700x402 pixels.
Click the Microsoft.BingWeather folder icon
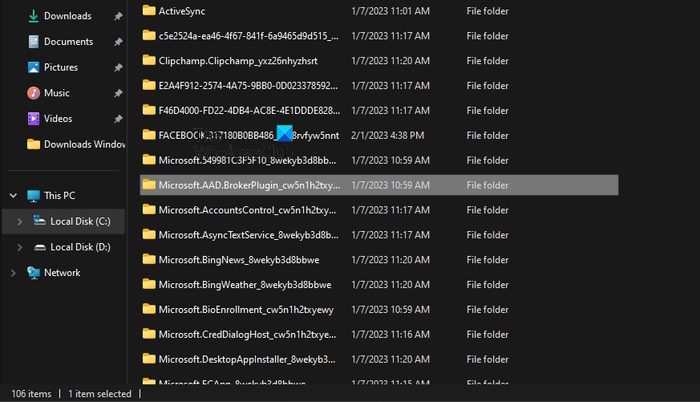click(149, 284)
